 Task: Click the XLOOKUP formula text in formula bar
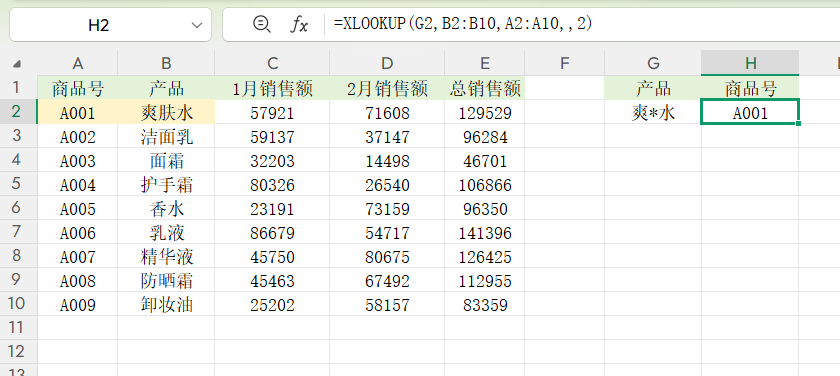[x=463, y=24]
